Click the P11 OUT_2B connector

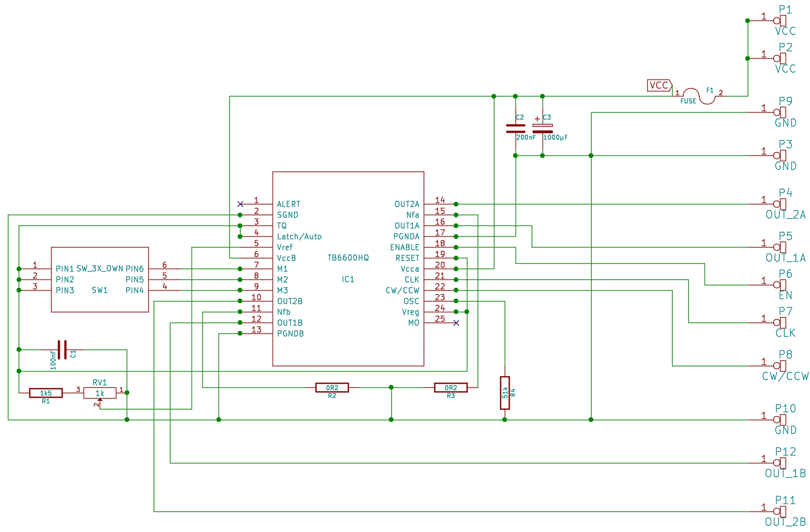[780, 511]
